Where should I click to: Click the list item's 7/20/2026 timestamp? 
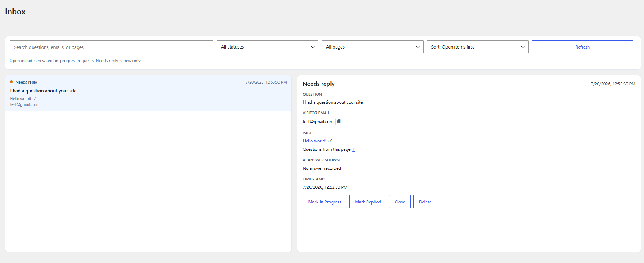click(266, 82)
